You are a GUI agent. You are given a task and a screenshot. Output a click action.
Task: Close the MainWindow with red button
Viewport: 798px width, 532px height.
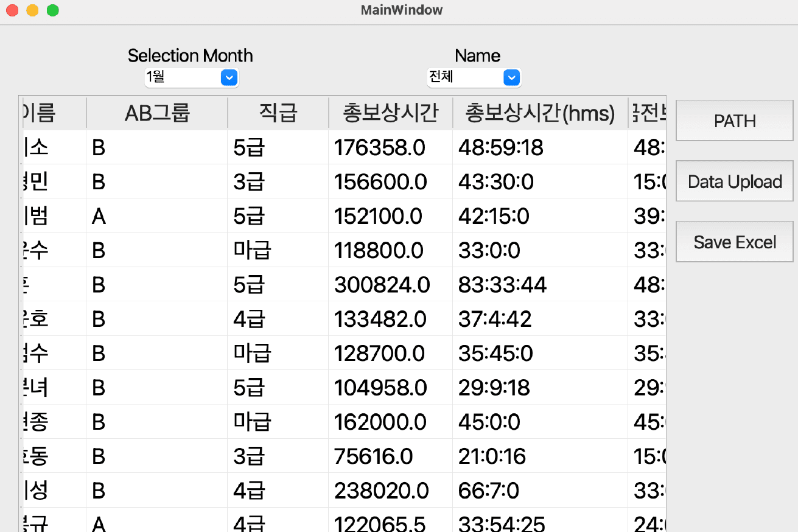[x=12, y=10]
